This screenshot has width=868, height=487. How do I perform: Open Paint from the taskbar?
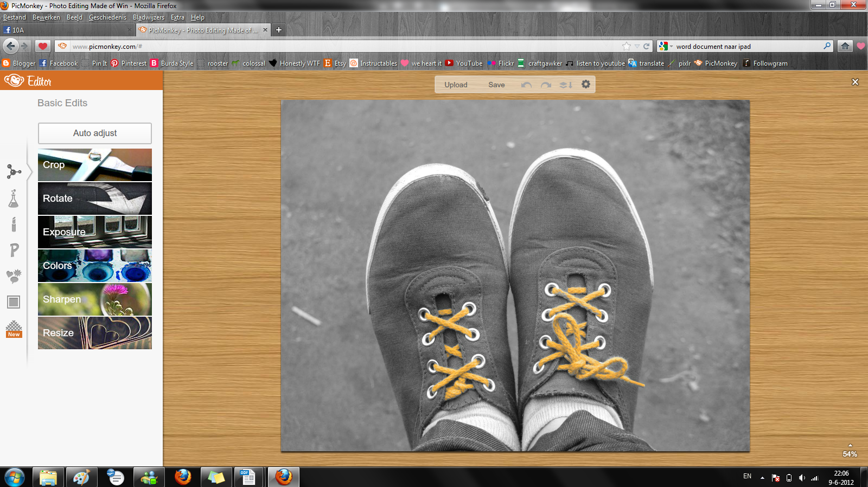pos(82,477)
